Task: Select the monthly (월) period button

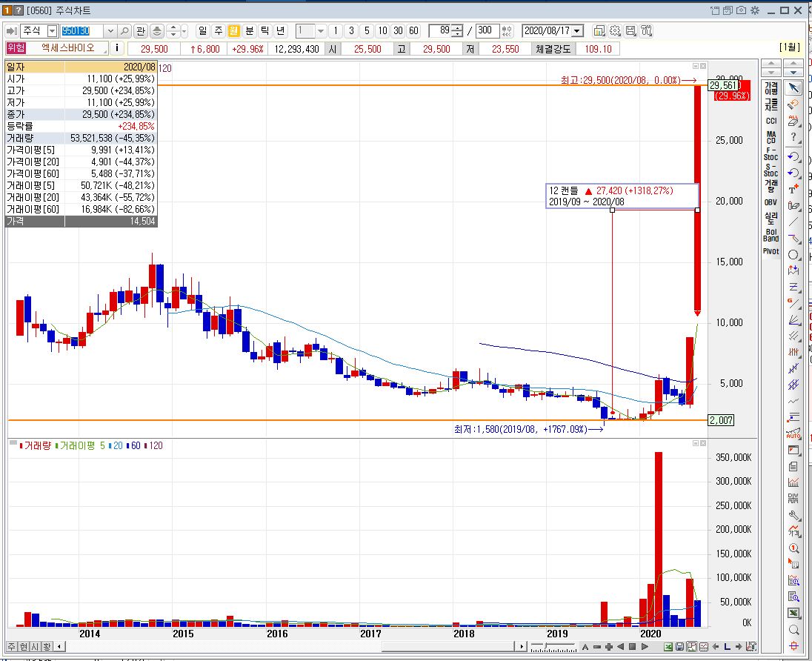Action: [x=233, y=31]
